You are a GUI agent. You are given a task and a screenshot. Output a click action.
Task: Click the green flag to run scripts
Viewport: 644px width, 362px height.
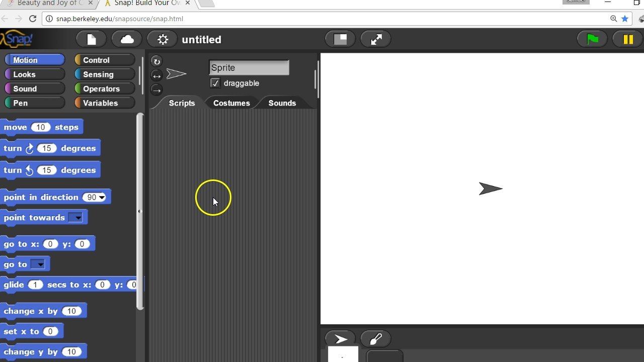[x=592, y=39]
